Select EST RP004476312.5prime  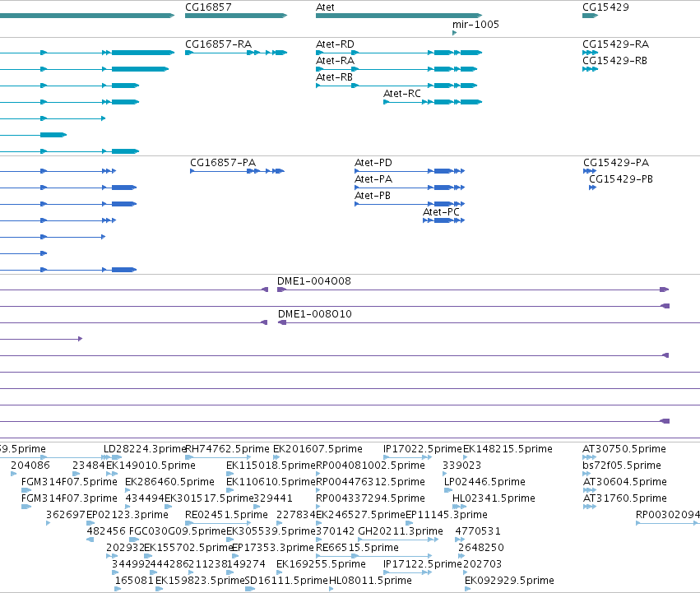pyautogui.click(x=370, y=482)
